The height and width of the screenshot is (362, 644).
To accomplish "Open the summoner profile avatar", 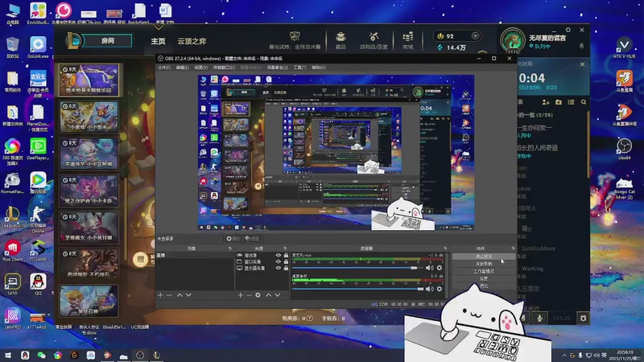I will point(512,41).
